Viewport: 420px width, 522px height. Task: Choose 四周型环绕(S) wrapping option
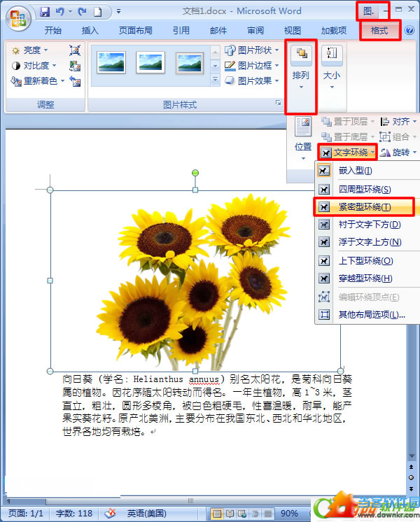[367, 190]
